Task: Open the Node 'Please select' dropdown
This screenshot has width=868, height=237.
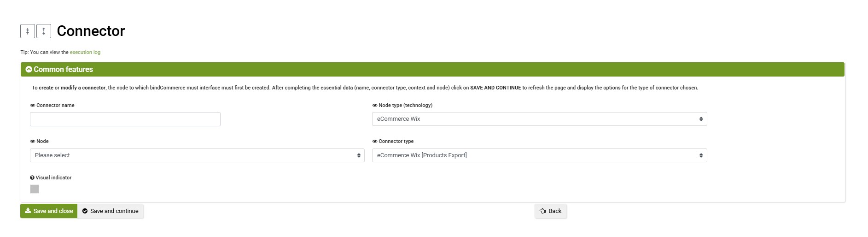Action: click(197, 155)
